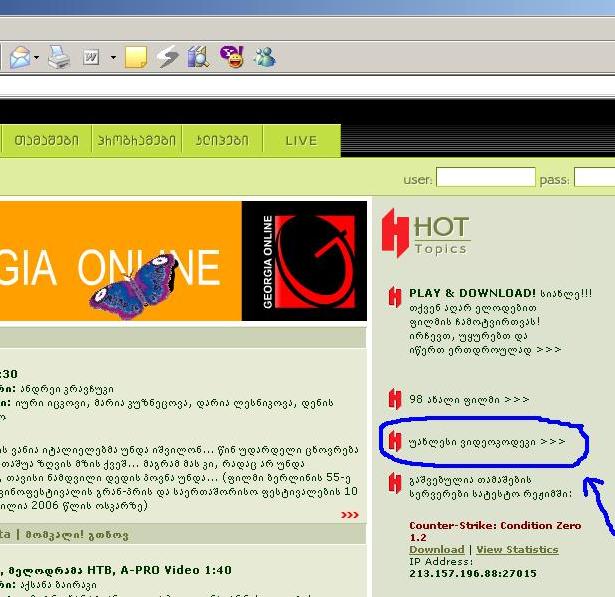The width and height of the screenshot is (615, 597).
Task: Click the red H icon beside PLAY & DOWNLOAD
Action: (x=395, y=297)
